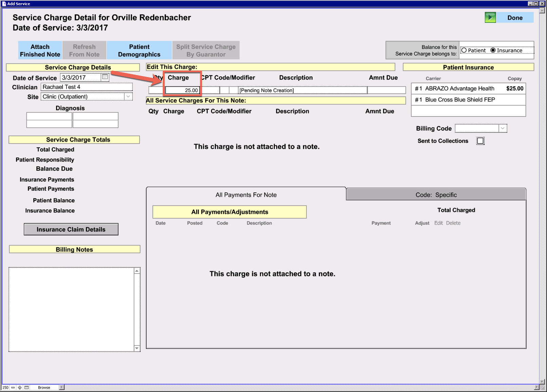This screenshot has height=392, width=547.
Task: Open the Date of Service calendar picker
Action: (105, 77)
